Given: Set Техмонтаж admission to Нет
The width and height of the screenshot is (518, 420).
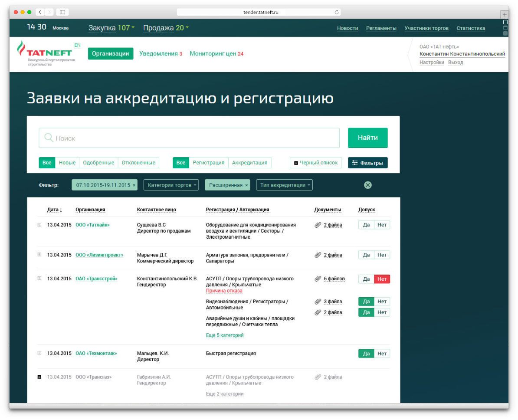Looking at the screenshot, I should tap(382, 354).
